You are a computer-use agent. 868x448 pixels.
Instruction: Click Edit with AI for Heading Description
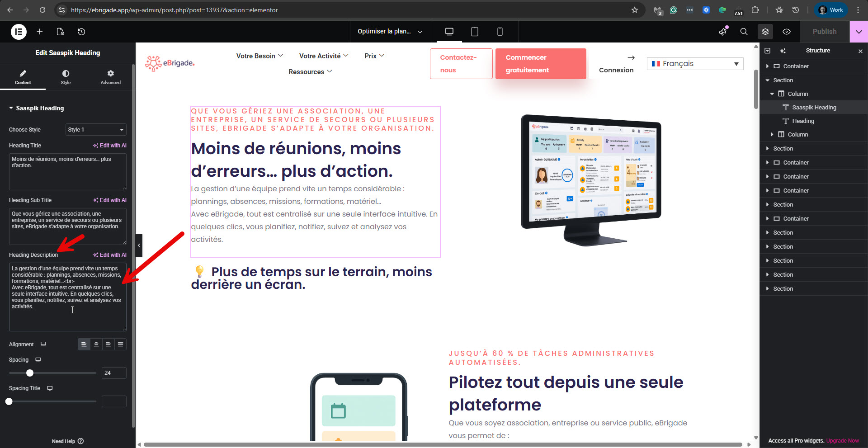(x=110, y=255)
